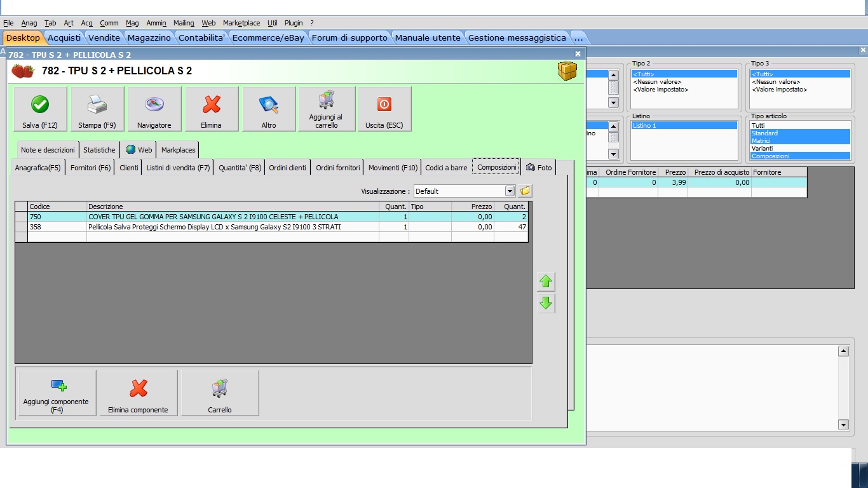Open the Anag menu
Viewport: 868px width, 488px height.
(29, 23)
